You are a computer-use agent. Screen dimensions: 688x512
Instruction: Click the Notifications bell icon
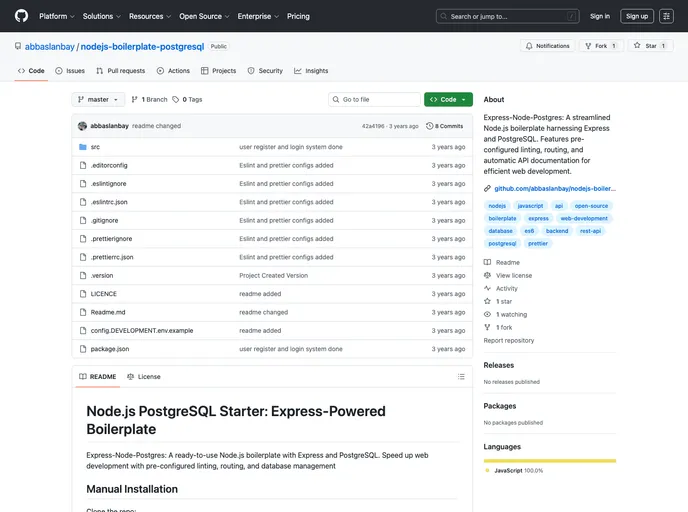point(528,46)
